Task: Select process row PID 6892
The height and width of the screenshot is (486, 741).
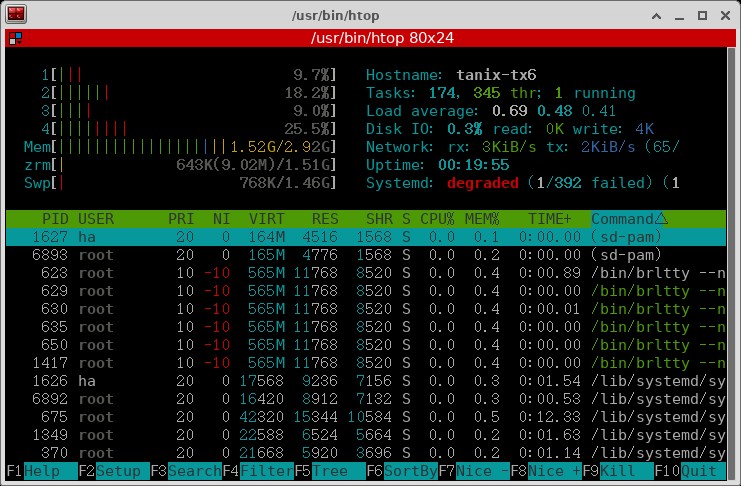Action: (366, 399)
